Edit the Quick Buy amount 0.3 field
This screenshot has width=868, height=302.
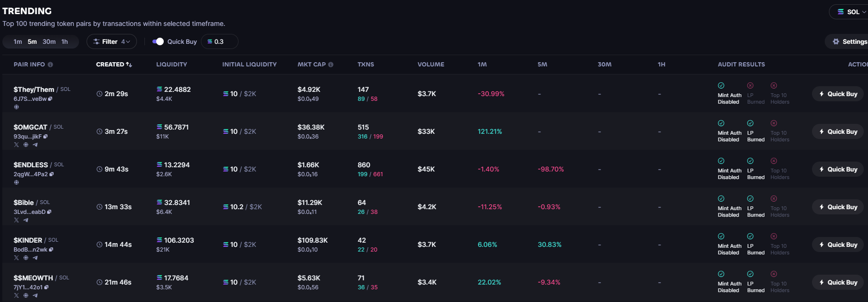pyautogui.click(x=220, y=41)
